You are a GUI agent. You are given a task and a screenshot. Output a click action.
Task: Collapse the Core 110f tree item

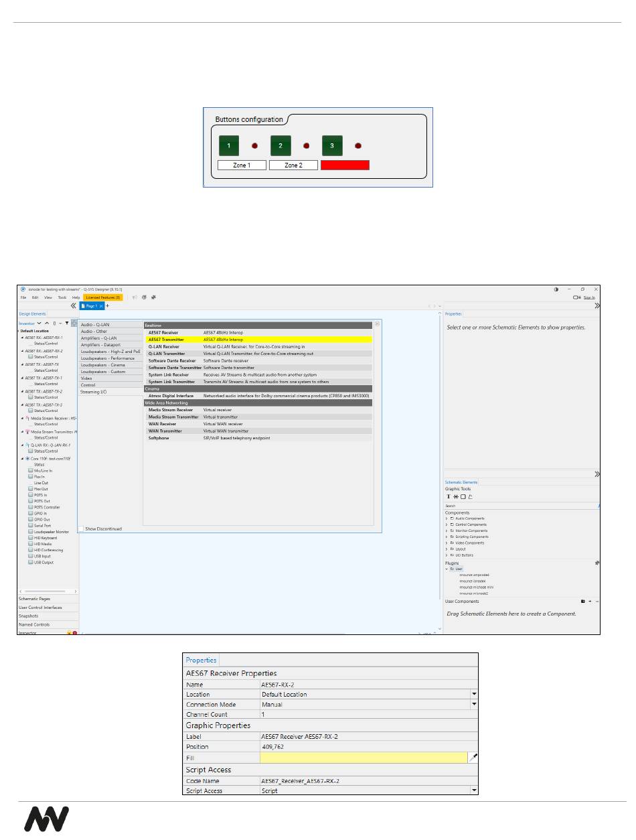tap(22, 459)
